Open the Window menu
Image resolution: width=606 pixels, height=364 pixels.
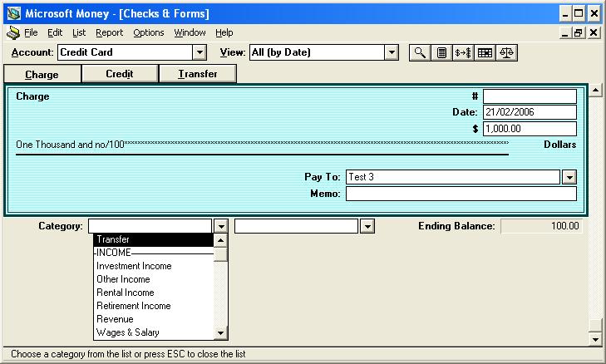click(x=190, y=33)
